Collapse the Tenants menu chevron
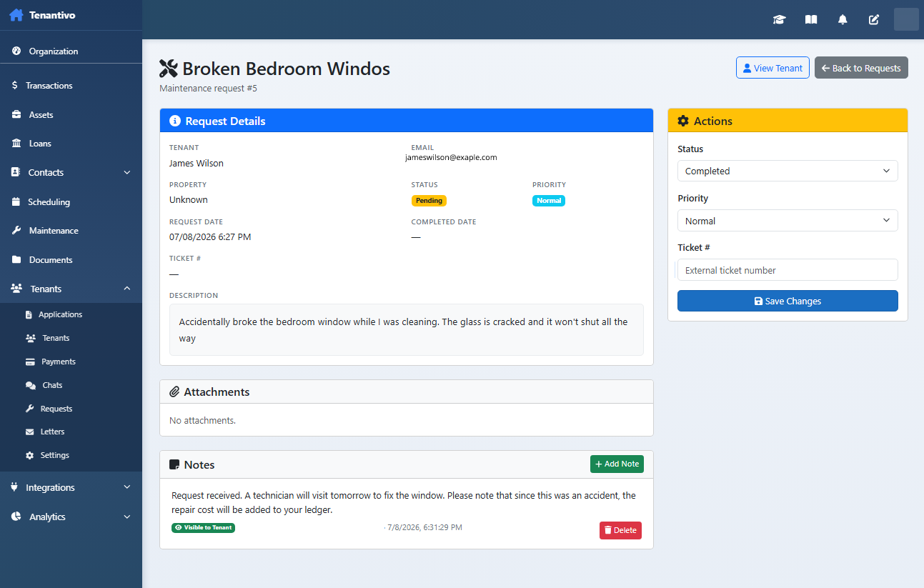 pos(127,289)
